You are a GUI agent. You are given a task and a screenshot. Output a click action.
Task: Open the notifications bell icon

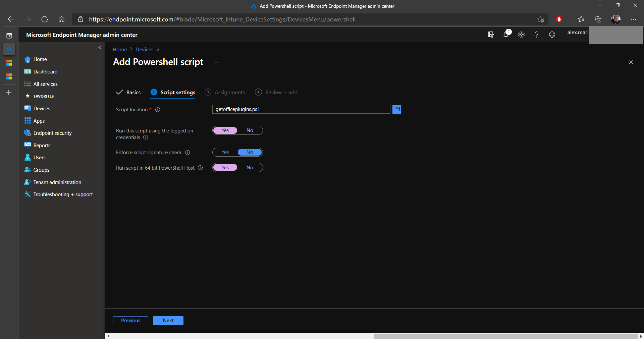tap(506, 35)
